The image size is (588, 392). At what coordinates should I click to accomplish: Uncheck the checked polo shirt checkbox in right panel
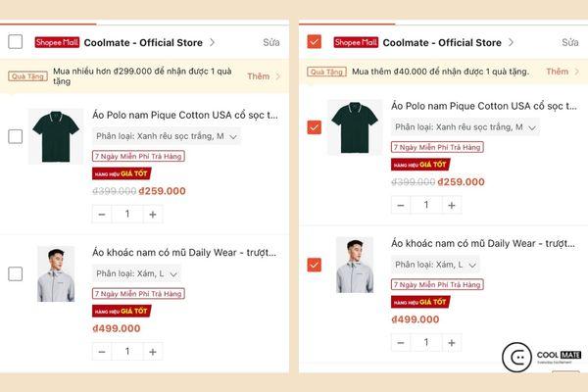click(314, 127)
